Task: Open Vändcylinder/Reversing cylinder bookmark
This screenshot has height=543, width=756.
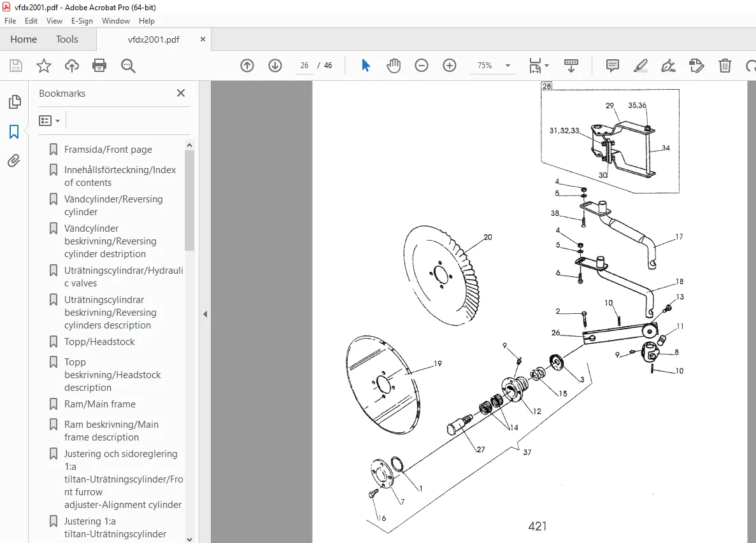Action: click(x=113, y=205)
